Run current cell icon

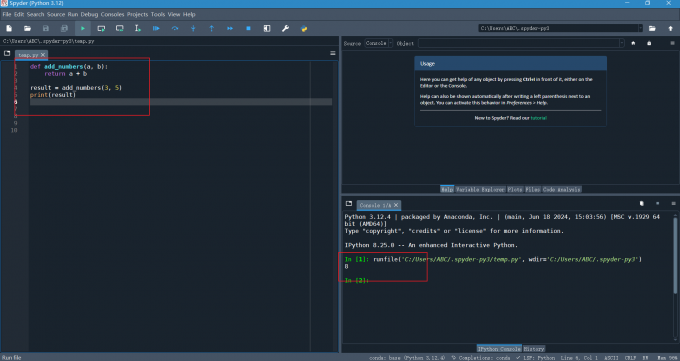pyautogui.click(x=101, y=28)
